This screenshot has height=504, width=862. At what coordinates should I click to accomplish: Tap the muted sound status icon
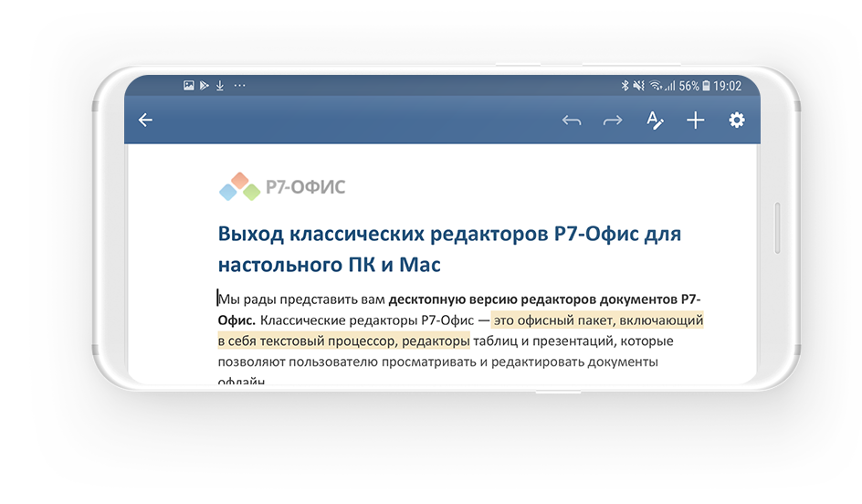638,85
